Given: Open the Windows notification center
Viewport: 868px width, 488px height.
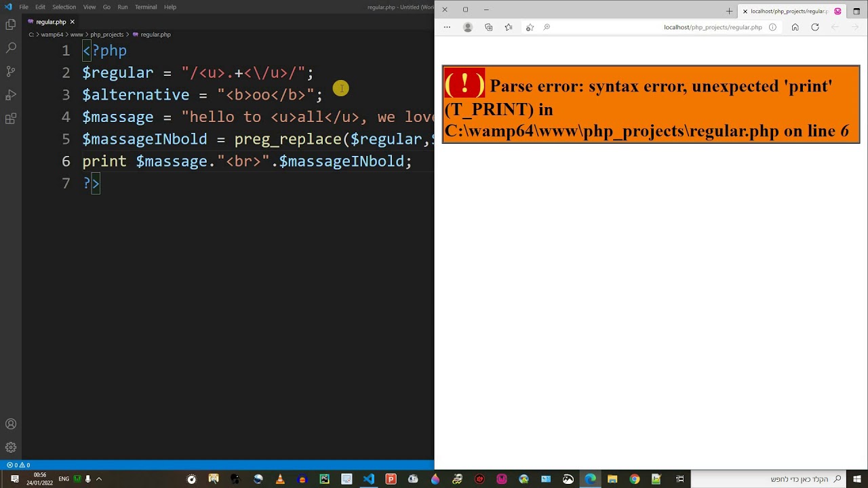Looking at the screenshot, I should (x=14, y=479).
